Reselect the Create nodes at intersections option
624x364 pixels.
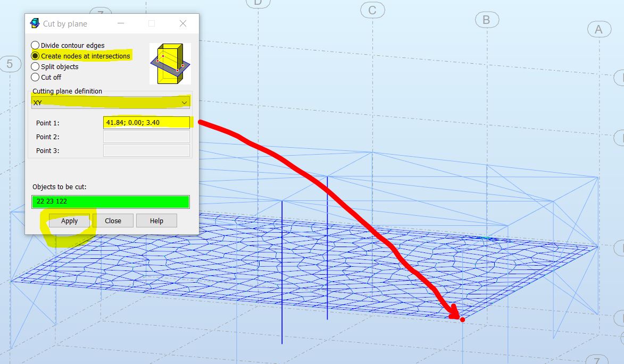pyautogui.click(x=35, y=55)
